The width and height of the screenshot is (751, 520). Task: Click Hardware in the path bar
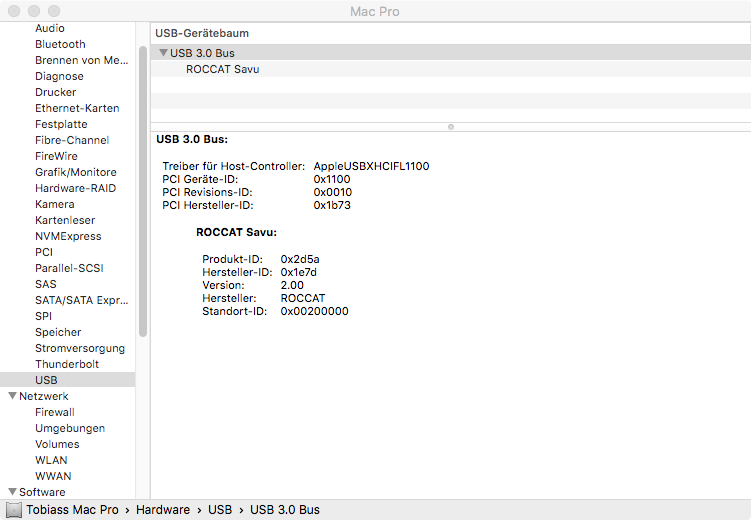(x=163, y=510)
